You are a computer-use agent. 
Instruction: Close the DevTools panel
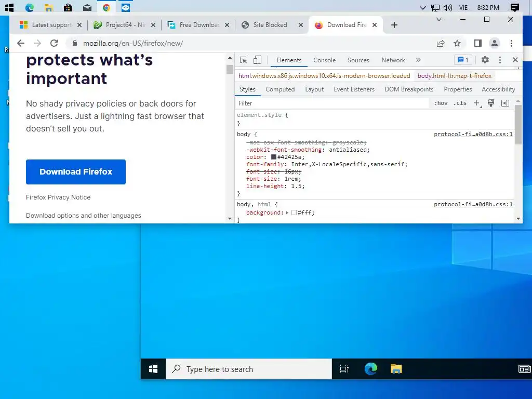point(515,60)
